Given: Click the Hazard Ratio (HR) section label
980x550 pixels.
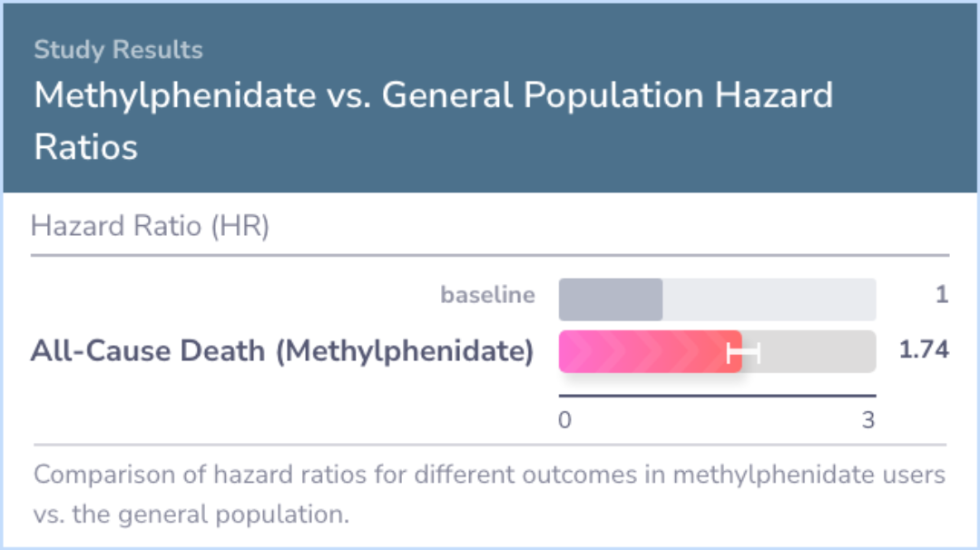Looking at the screenshot, I should [x=150, y=226].
